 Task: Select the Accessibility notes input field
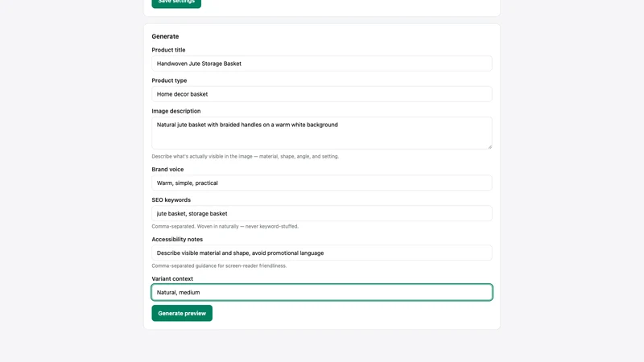pyautogui.click(x=321, y=253)
